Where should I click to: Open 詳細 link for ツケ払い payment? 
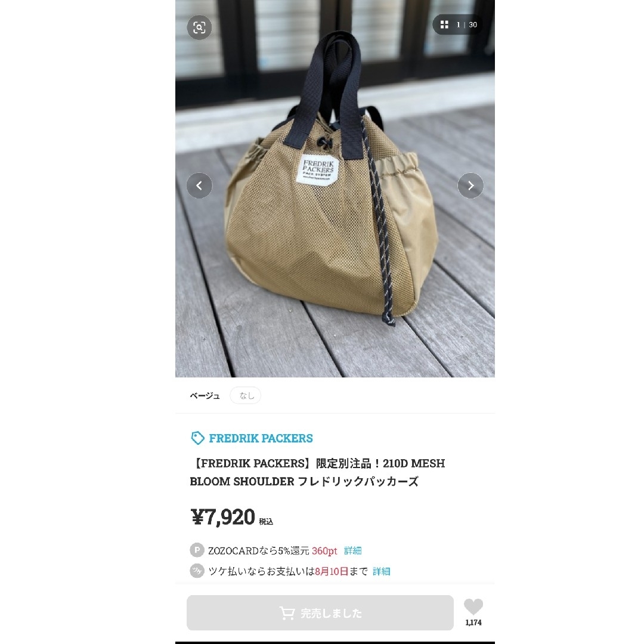381,571
